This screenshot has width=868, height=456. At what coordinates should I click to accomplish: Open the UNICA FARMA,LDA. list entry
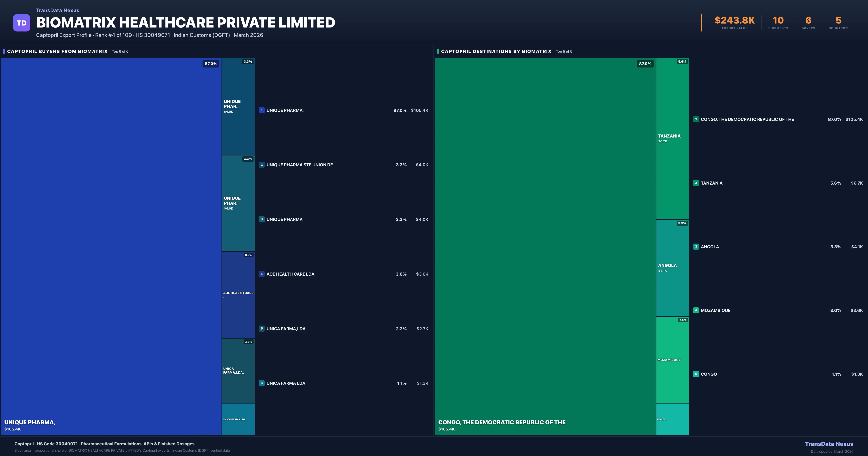click(286, 329)
